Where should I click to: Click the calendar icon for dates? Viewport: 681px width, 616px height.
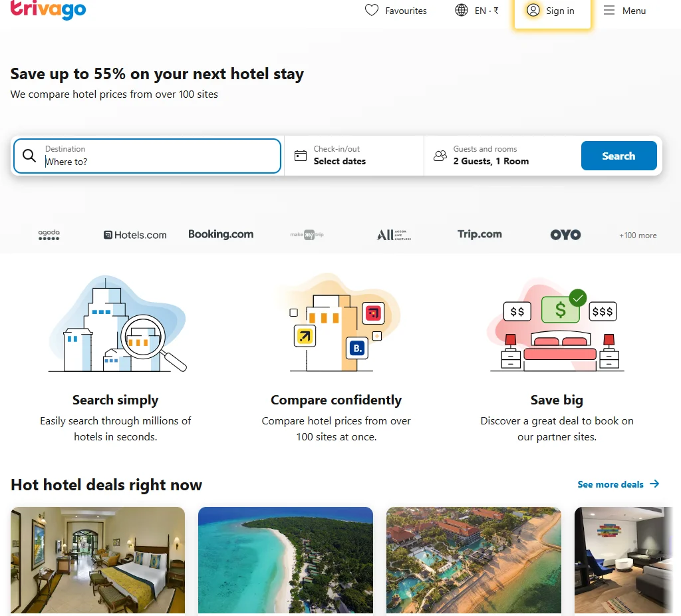click(301, 156)
